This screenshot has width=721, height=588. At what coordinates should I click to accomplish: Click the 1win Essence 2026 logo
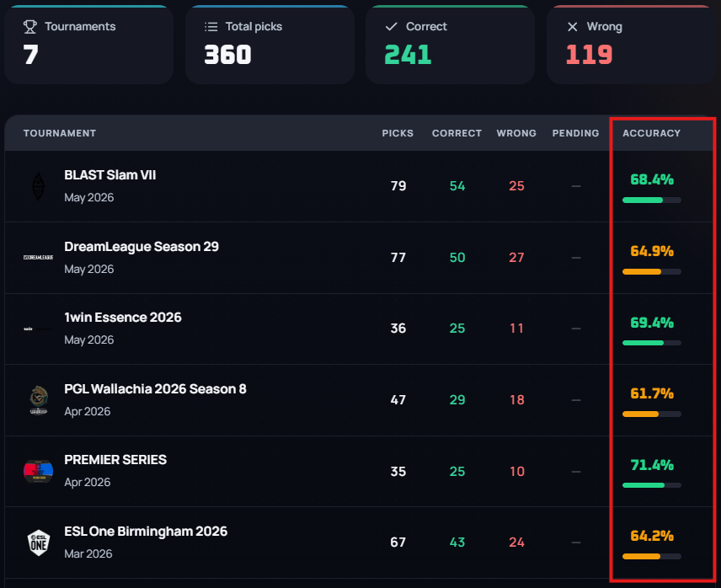click(x=38, y=329)
